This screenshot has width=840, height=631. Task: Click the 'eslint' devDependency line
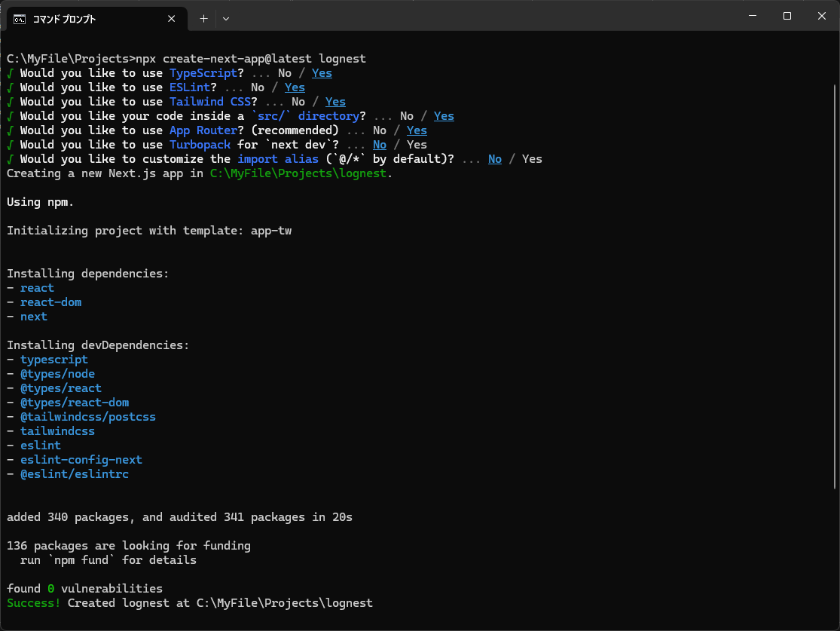[34, 446]
